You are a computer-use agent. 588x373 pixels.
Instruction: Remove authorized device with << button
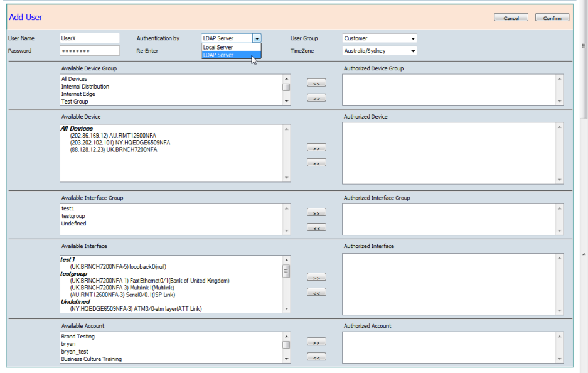[x=316, y=163]
